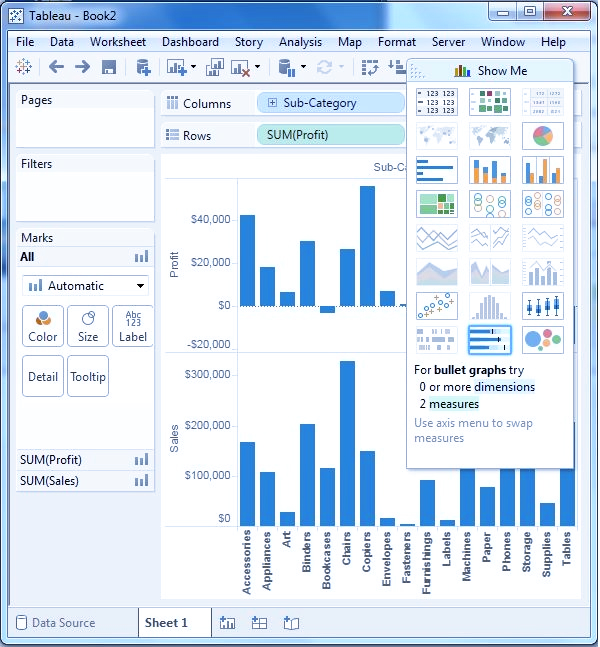Image resolution: width=600 pixels, height=647 pixels.
Task: Select packed bubbles chart in Show Me
Action: tap(543, 340)
